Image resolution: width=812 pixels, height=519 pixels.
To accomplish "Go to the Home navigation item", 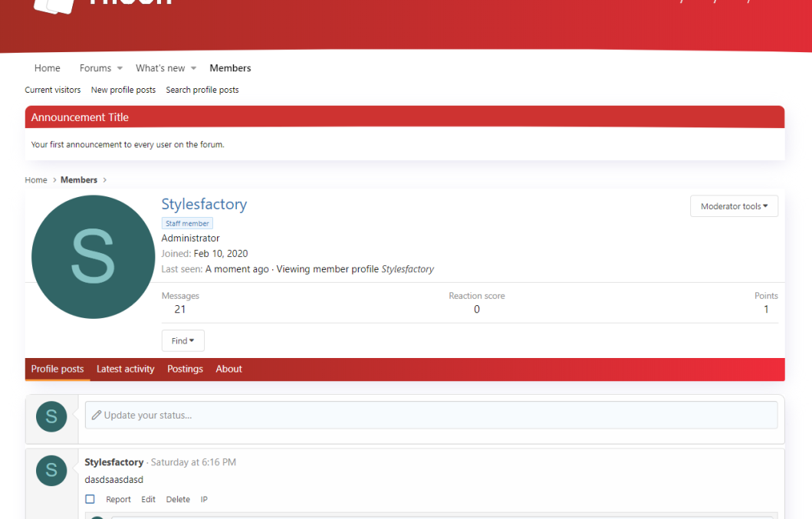I will coord(47,68).
